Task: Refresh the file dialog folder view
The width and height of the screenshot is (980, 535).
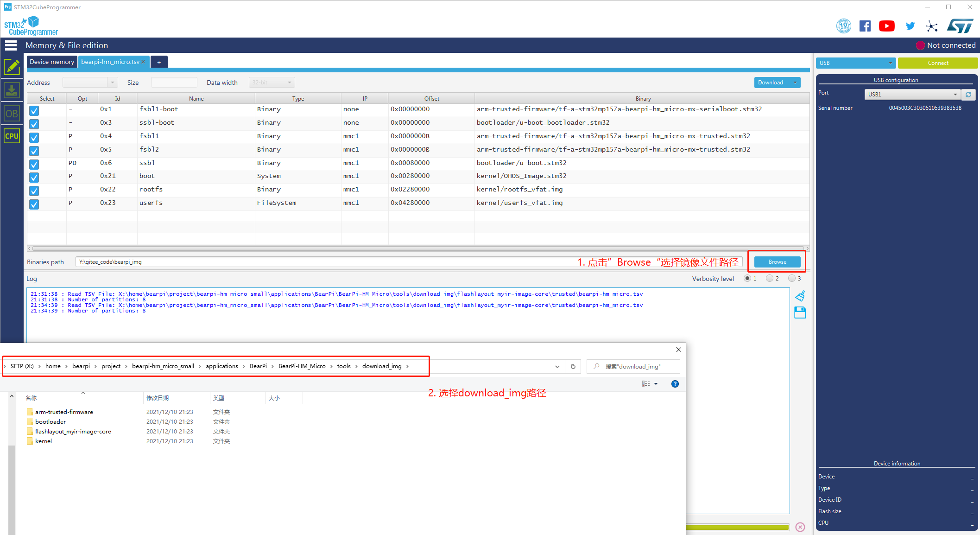Action: (573, 366)
